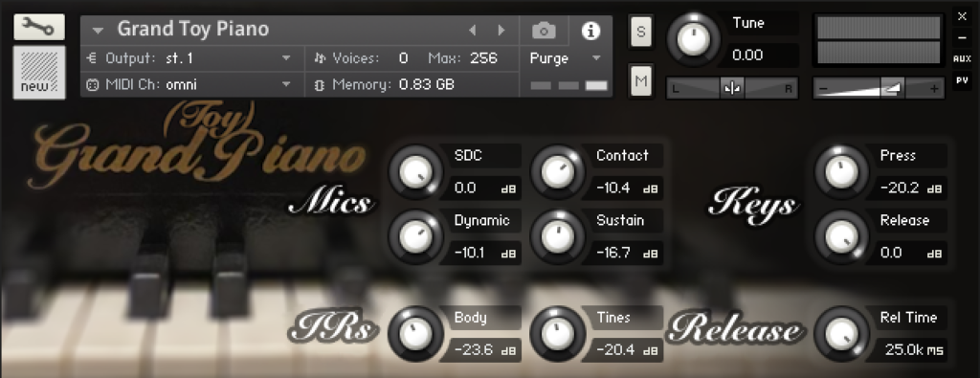The width and height of the screenshot is (980, 378).
Task: Toggle the AUX sends panel
Action: 962,58
